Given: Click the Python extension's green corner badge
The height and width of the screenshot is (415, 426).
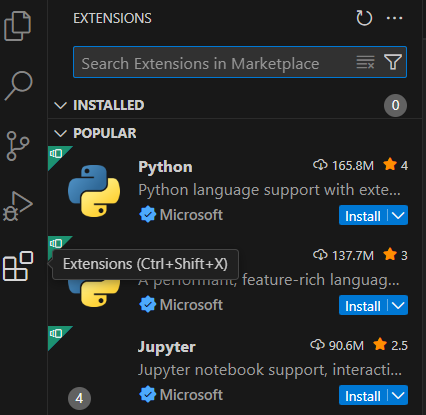Looking at the screenshot, I should 57,155.
